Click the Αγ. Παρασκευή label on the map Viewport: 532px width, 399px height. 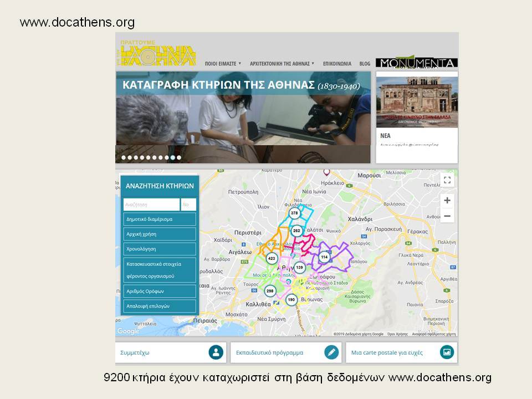pos(383,229)
